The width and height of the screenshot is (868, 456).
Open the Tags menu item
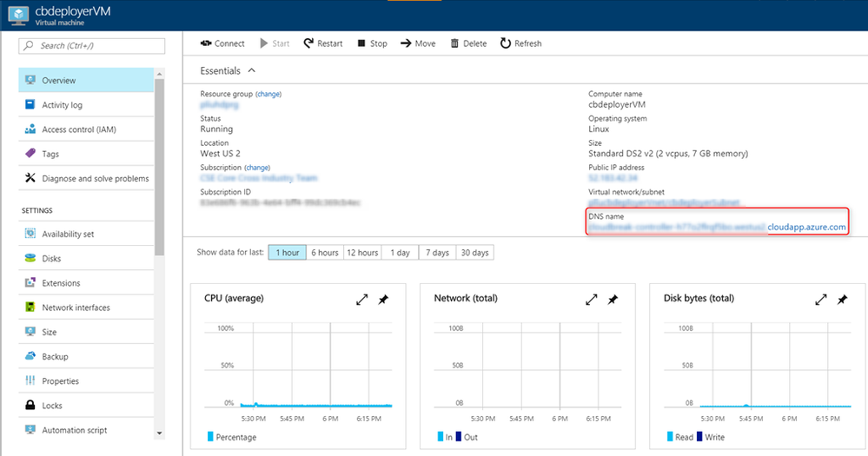[x=86, y=154]
